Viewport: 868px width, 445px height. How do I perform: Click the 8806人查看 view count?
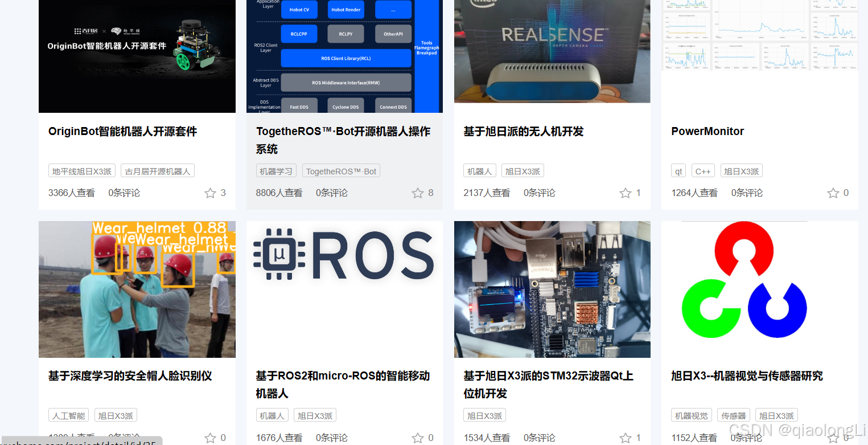279,193
